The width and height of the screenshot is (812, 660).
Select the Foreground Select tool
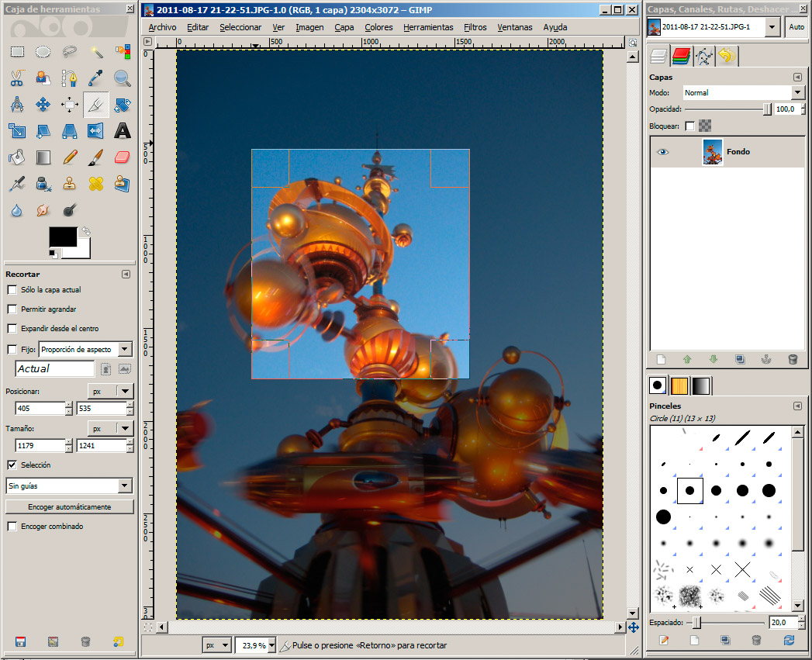click(43, 78)
